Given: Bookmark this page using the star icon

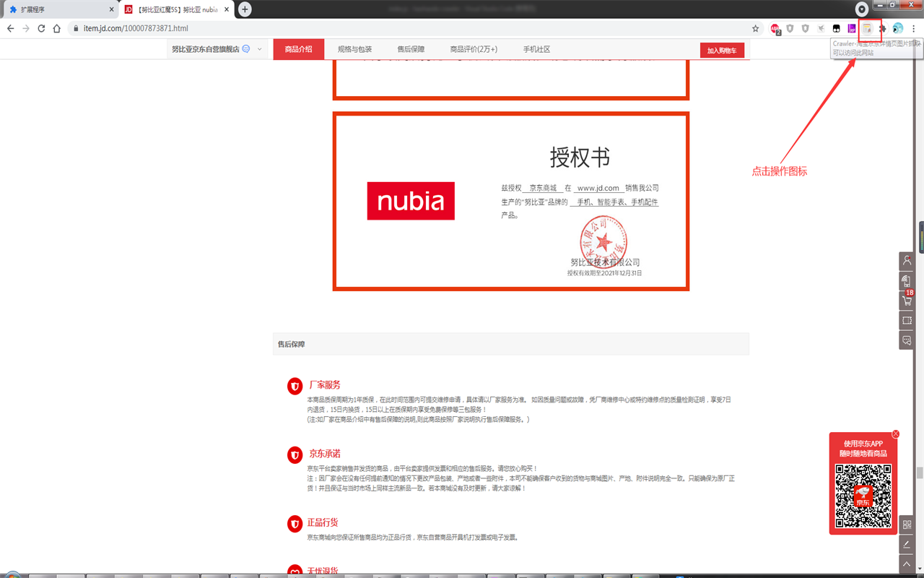Looking at the screenshot, I should (755, 29).
